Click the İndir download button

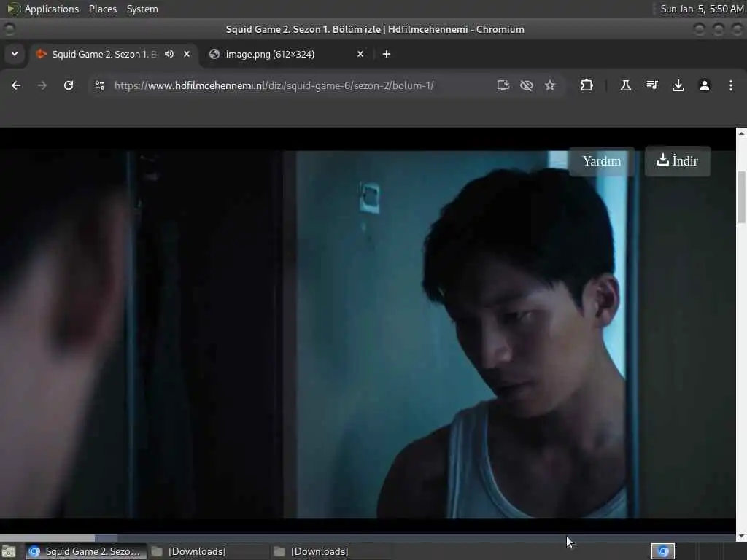tap(678, 161)
